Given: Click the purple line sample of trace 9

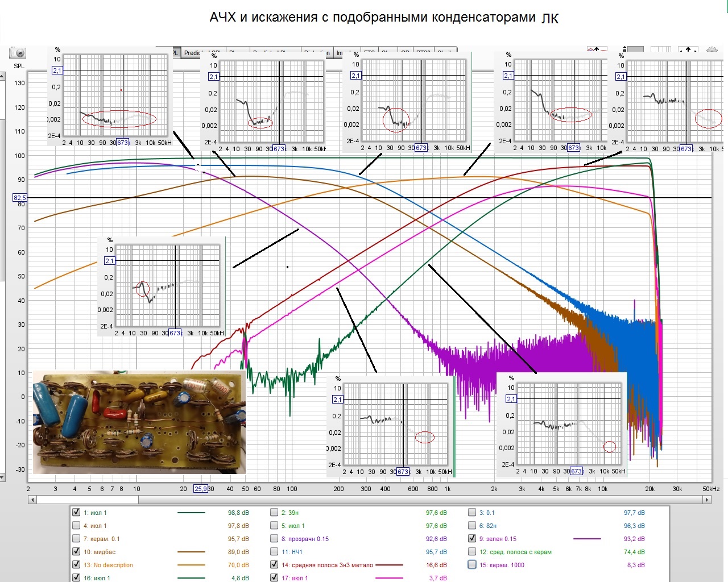Looking at the screenshot, I should coord(587,539).
